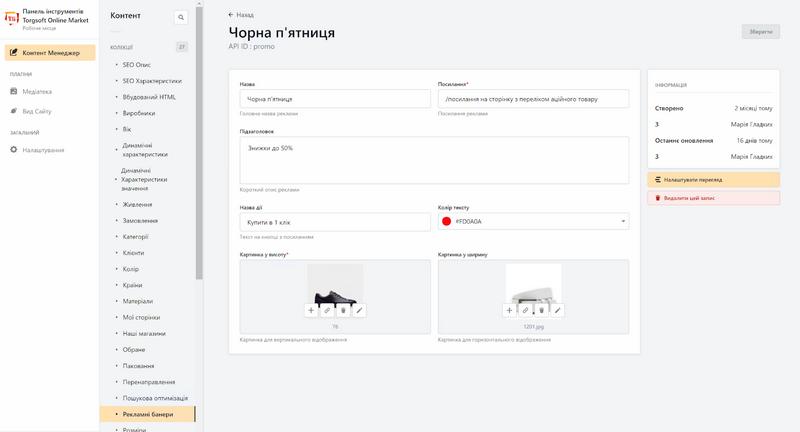This screenshot has width=800, height=432.
Task: Go back using the Назад link
Action: click(241, 15)
